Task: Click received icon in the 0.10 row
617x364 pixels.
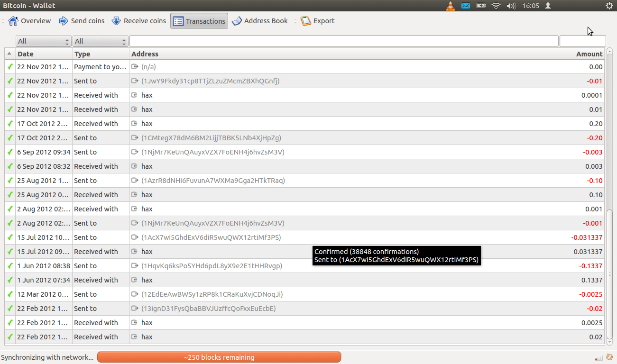Action: pos(135,195)
